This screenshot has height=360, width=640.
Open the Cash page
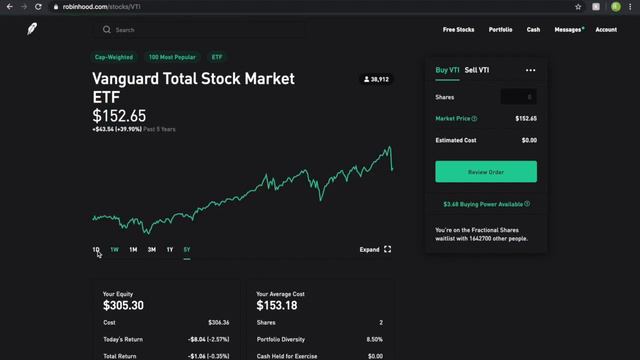click(x=533, y=29)
